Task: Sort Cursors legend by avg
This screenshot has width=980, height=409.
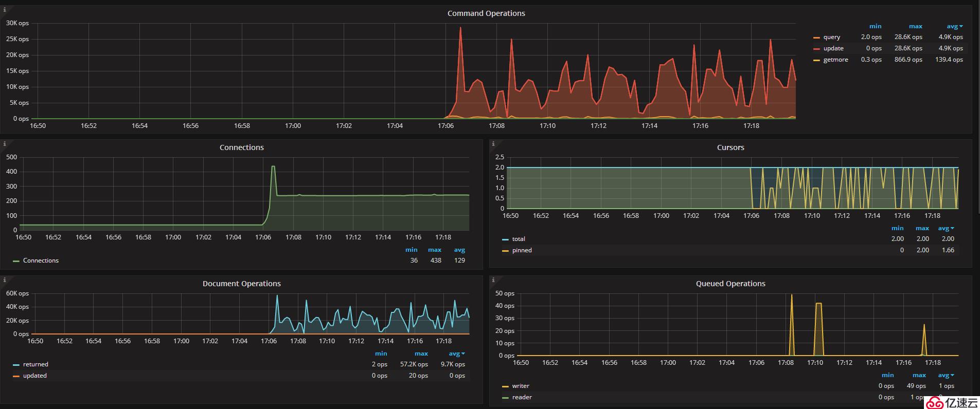Action: 946,228
